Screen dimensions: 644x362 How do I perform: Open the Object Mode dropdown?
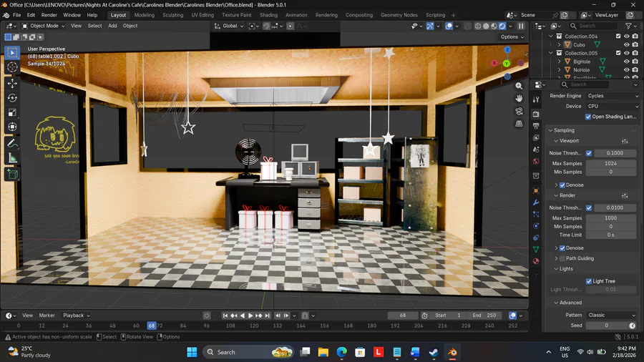(43, 26)
